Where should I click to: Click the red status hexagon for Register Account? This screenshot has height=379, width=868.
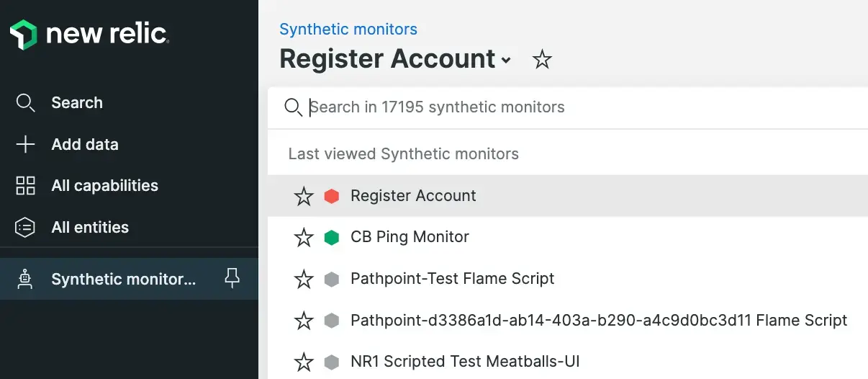coord(331,196)
